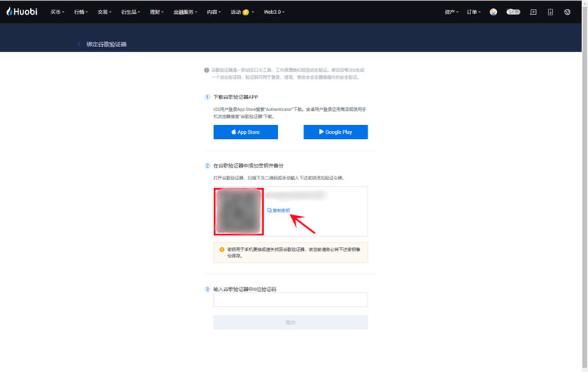This screenshot has width=588, height=372.
Task: Click the App Store download button
Action: (x=245, y=132)
